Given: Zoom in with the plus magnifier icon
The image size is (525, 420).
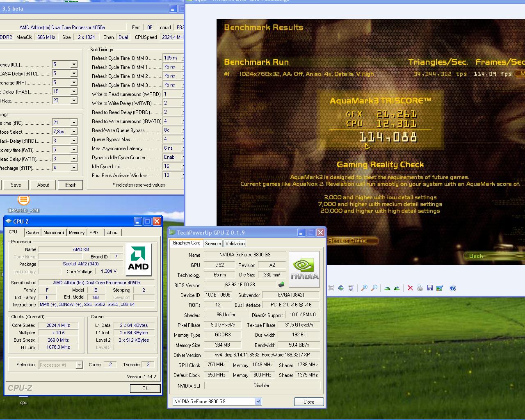Looking at the screenshot, I should (364, 288).
